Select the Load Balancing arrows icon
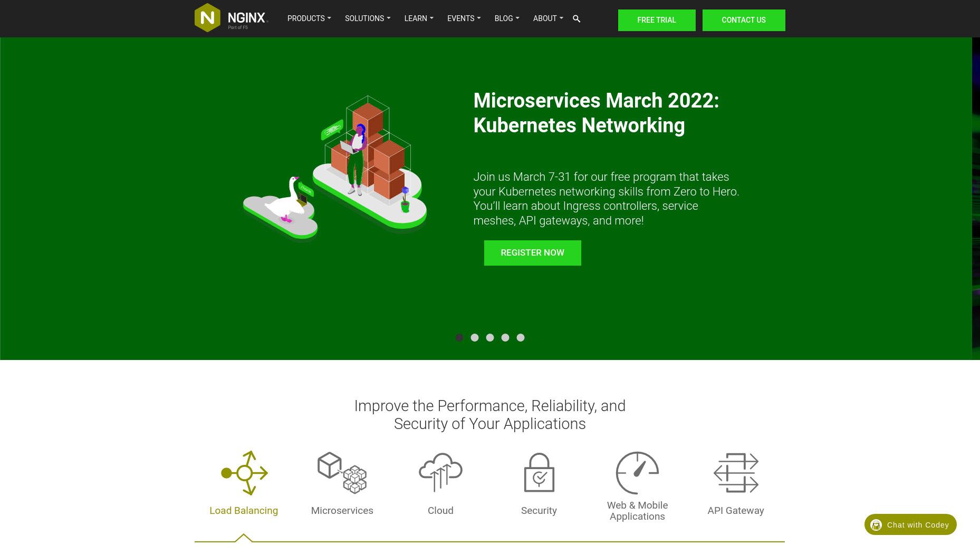980x555 pixels. click(x=244, y=473)
